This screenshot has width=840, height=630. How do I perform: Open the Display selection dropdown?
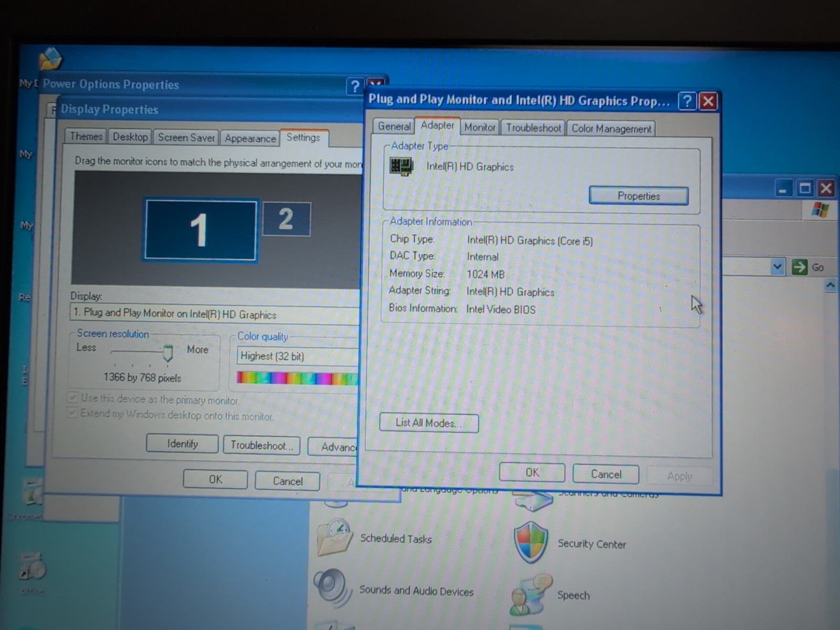pyautogui.click(x=215, y=313)
